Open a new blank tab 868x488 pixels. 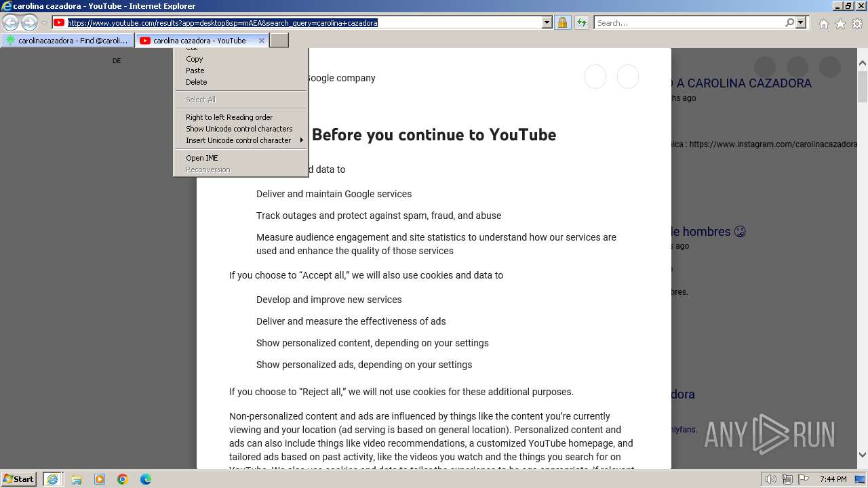[279, 41]
